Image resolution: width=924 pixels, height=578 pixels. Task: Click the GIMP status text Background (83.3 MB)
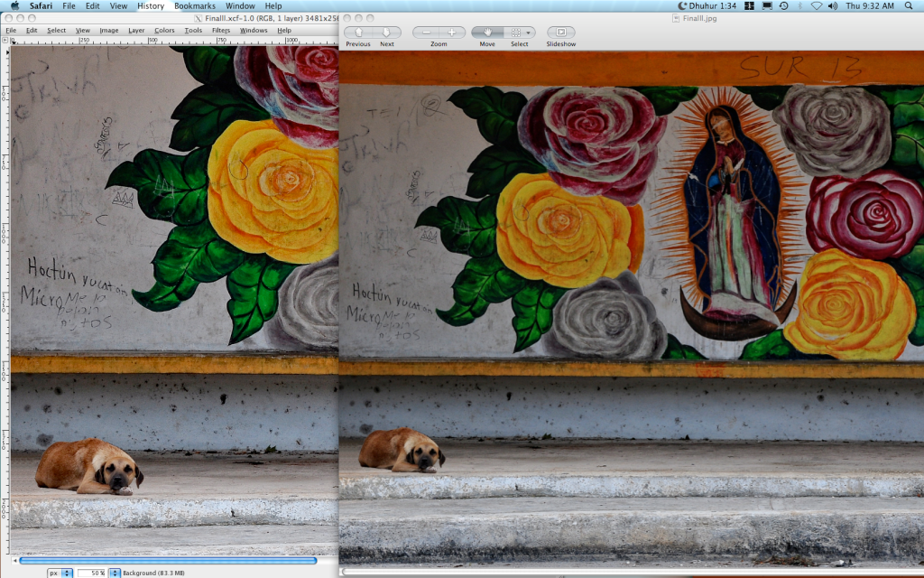(x=153, y=573)
